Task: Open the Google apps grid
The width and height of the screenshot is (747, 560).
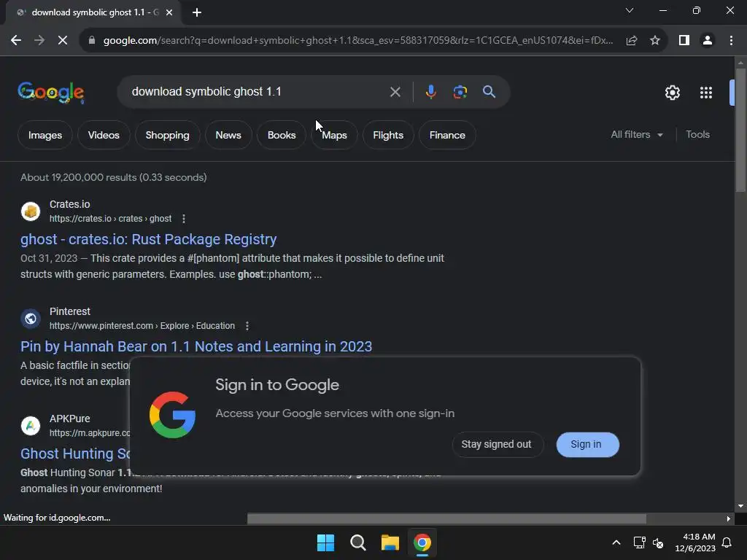Action: coord(706,93)
